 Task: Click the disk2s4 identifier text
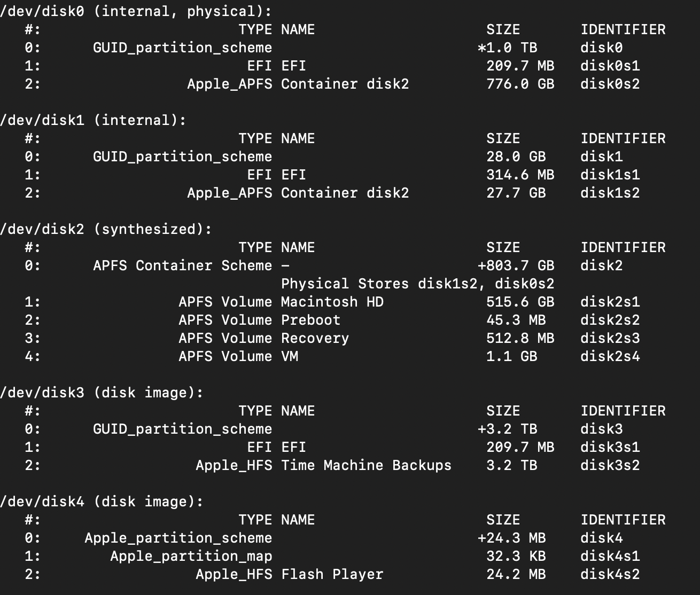(610, 356)
